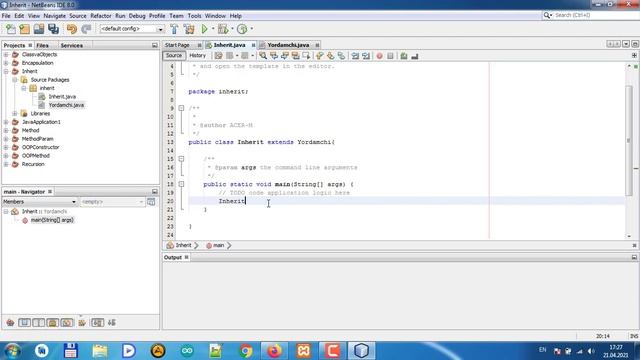Click Shift Line Right editor icon

click(366, 56)
